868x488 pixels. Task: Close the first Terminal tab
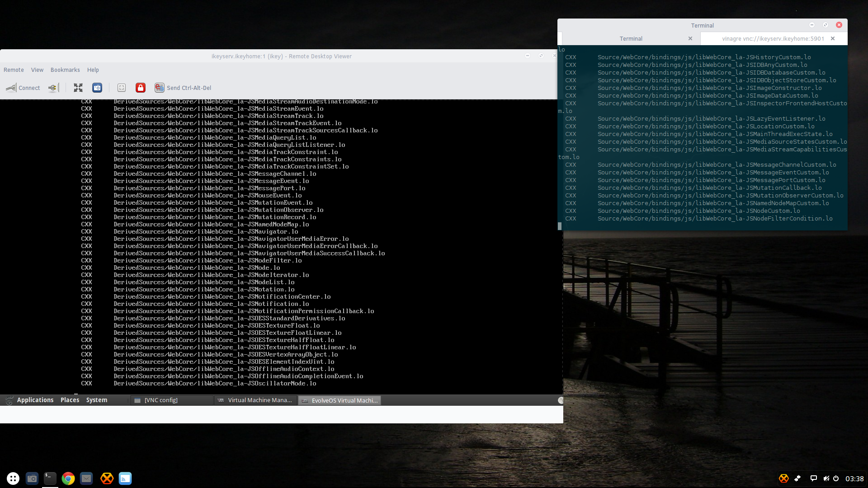[x=690, y=38]
